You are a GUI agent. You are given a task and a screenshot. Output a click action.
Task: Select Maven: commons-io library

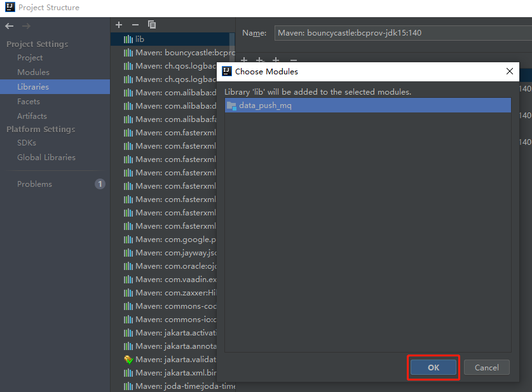pyautogui.click(x=164, y=320)
